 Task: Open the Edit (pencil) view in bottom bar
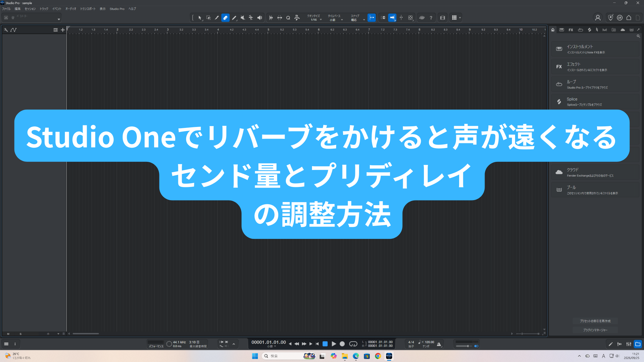coord(610,344)
